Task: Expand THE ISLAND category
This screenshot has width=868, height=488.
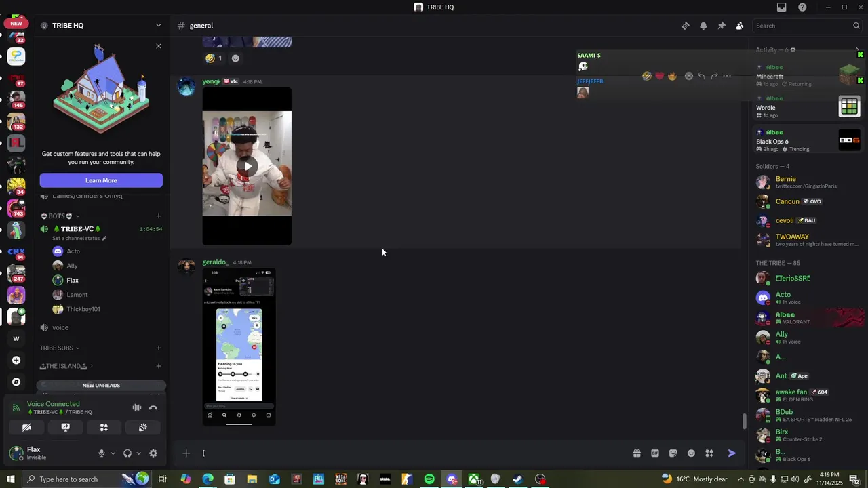Action: point(66,366)
